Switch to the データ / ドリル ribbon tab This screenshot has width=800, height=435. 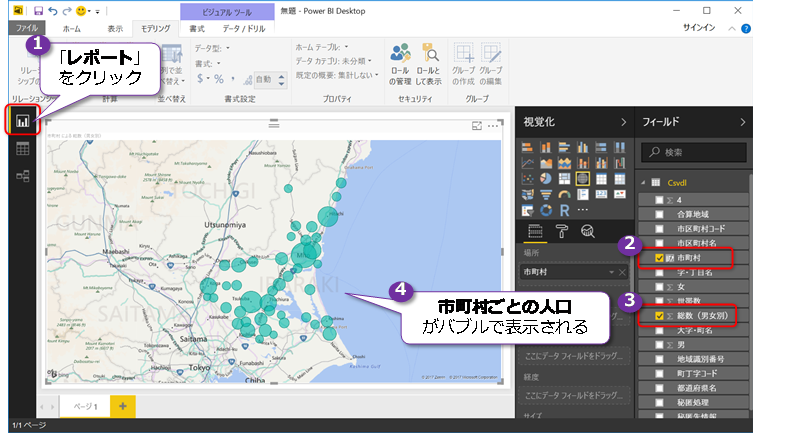coord(243,29)
